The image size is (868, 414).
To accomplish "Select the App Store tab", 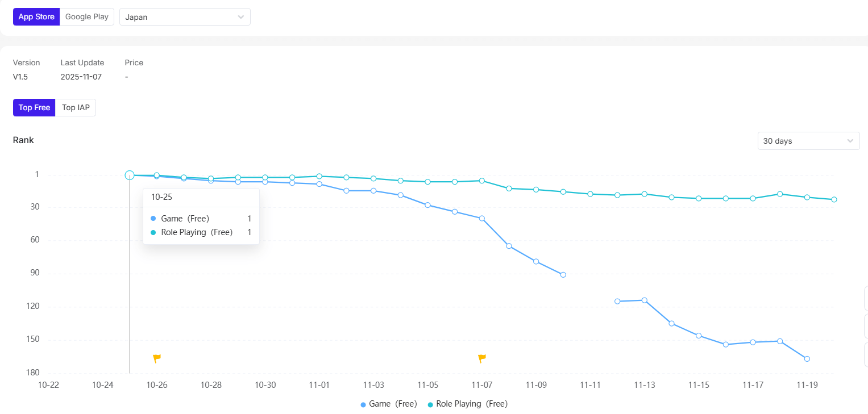I will pyautogui.click(x=36, y=17).
